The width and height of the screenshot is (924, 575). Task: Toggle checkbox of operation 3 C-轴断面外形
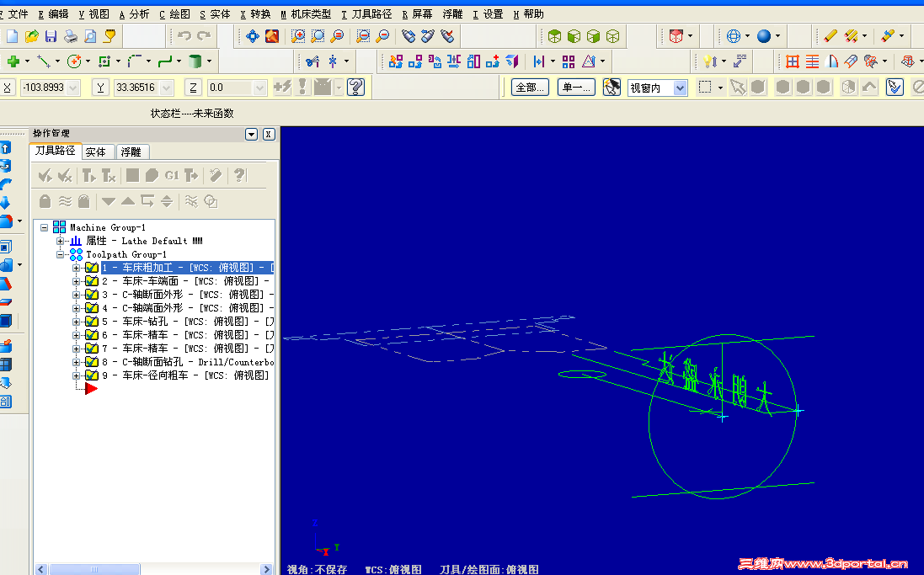pos(91,295)
